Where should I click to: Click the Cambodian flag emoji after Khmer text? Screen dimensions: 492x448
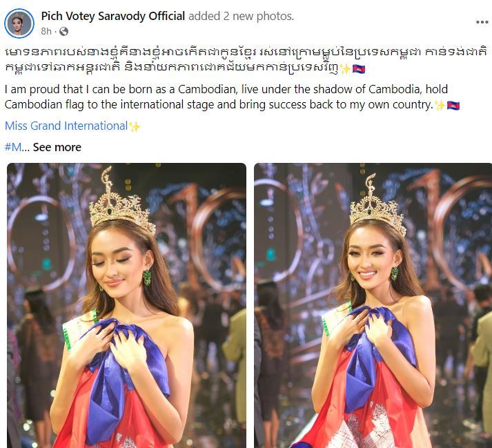click(x=359, y=69)
